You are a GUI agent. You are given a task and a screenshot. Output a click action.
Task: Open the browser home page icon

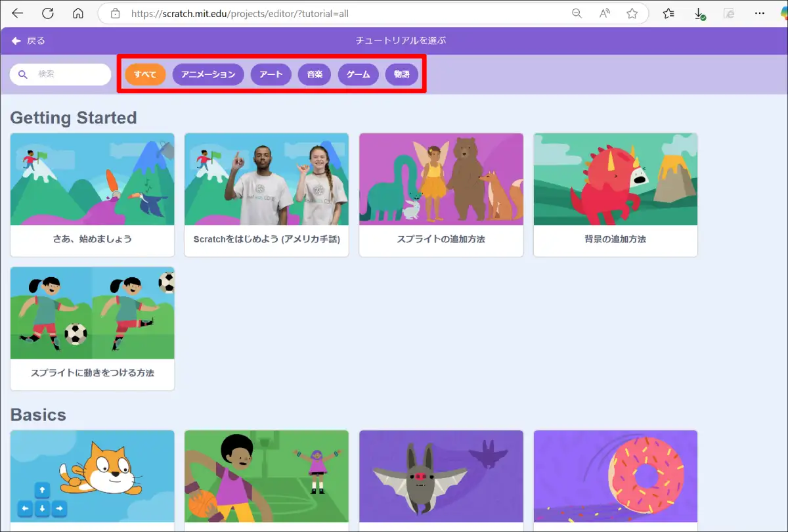(x=78, y=13)
